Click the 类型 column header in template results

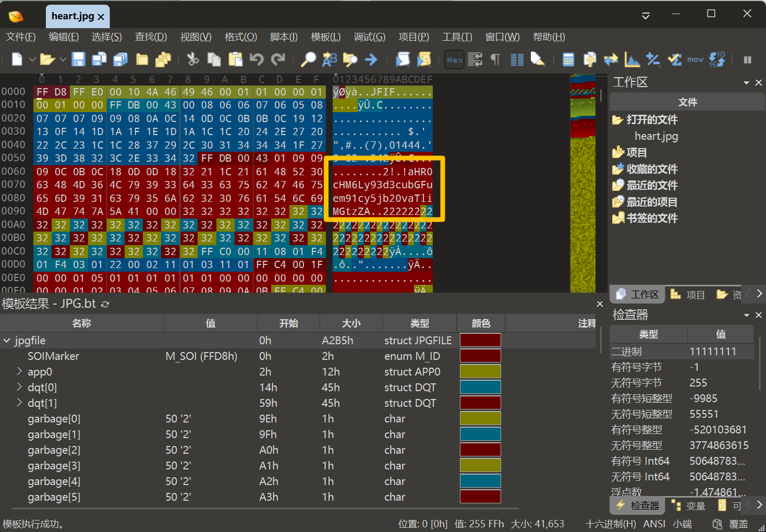point(419,323)
